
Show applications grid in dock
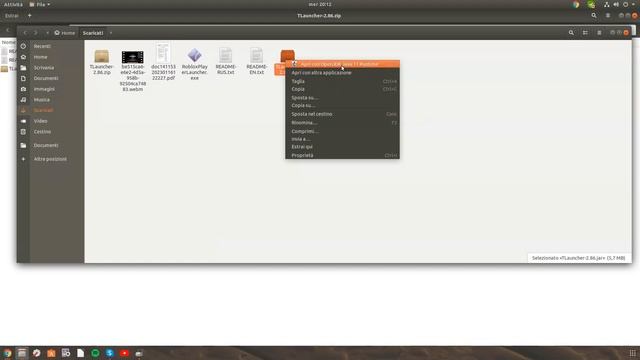[632, 353]
